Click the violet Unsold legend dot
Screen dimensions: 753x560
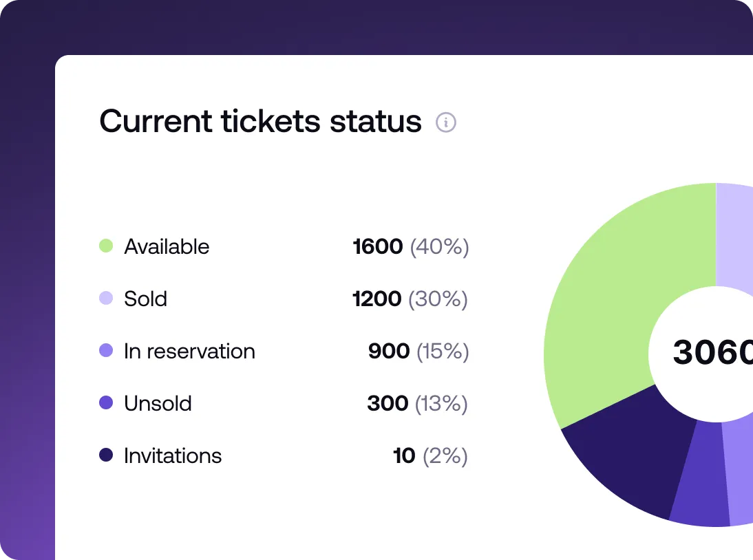point(106,403)
